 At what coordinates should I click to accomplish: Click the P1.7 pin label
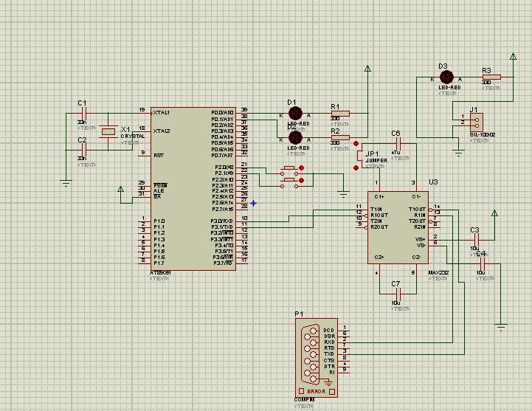(159, 263)
